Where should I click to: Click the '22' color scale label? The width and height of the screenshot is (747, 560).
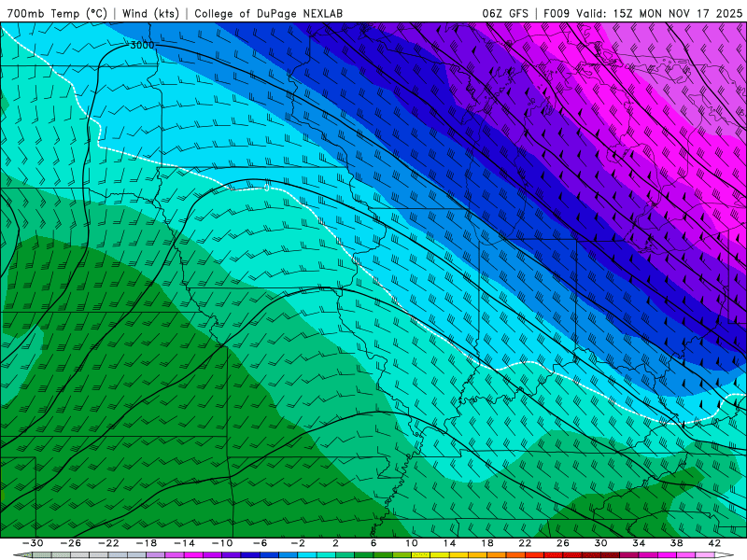tap(525, 543)
